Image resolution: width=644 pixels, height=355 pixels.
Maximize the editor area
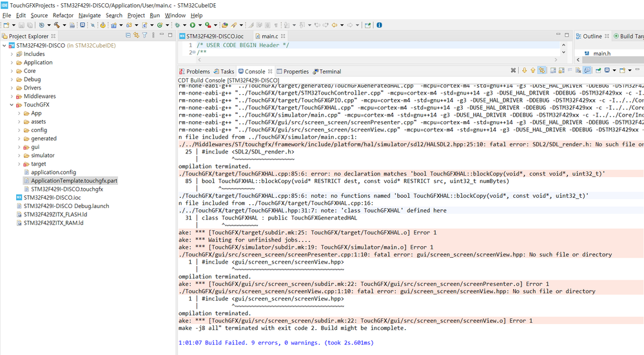(567, 35)
